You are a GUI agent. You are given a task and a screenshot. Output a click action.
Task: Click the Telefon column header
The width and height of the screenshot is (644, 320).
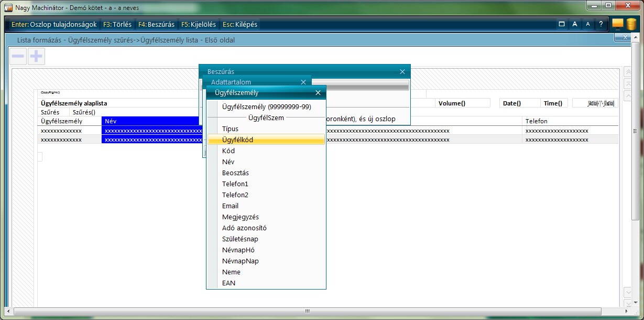tap(537, 121)
